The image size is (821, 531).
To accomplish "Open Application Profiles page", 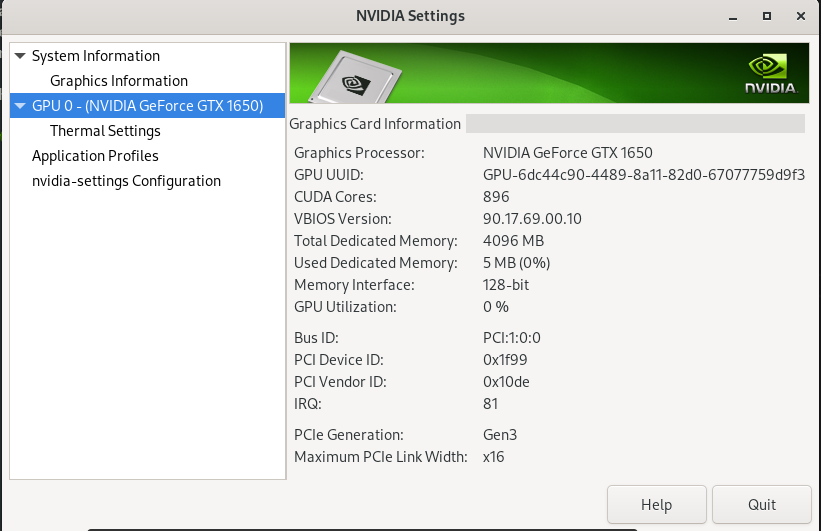I will (x=95, y=156).
